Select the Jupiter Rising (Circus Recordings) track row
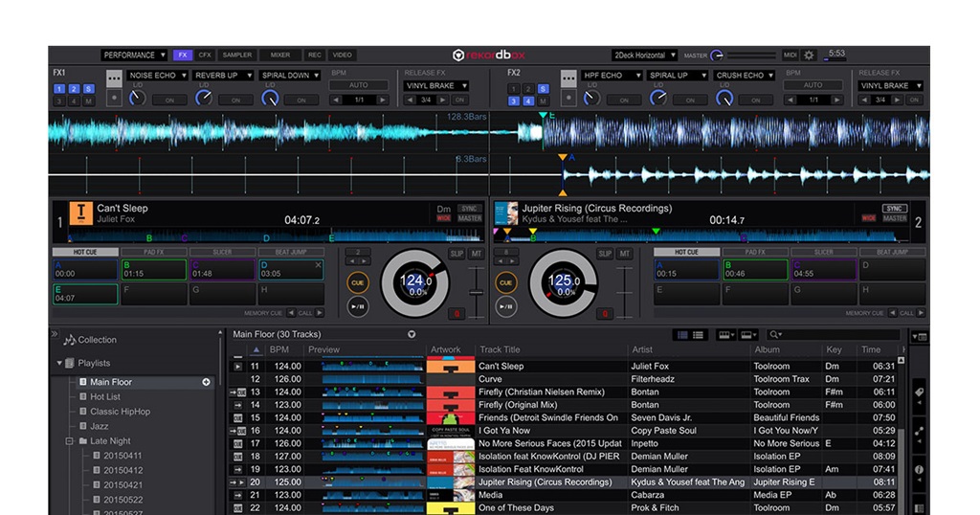Viewport: 980px width, 515px height. pos(544,482)
